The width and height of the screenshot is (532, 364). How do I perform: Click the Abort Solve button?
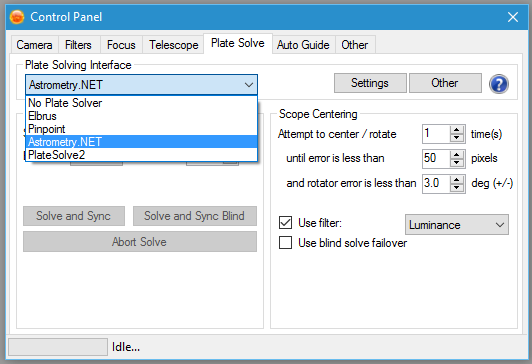point(140,242)
